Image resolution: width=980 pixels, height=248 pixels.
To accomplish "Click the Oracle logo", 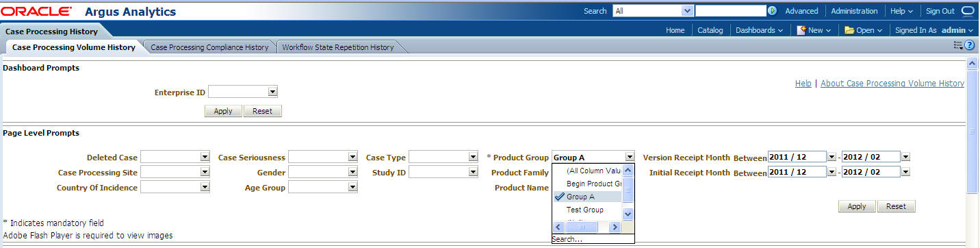I will (36, 12).
